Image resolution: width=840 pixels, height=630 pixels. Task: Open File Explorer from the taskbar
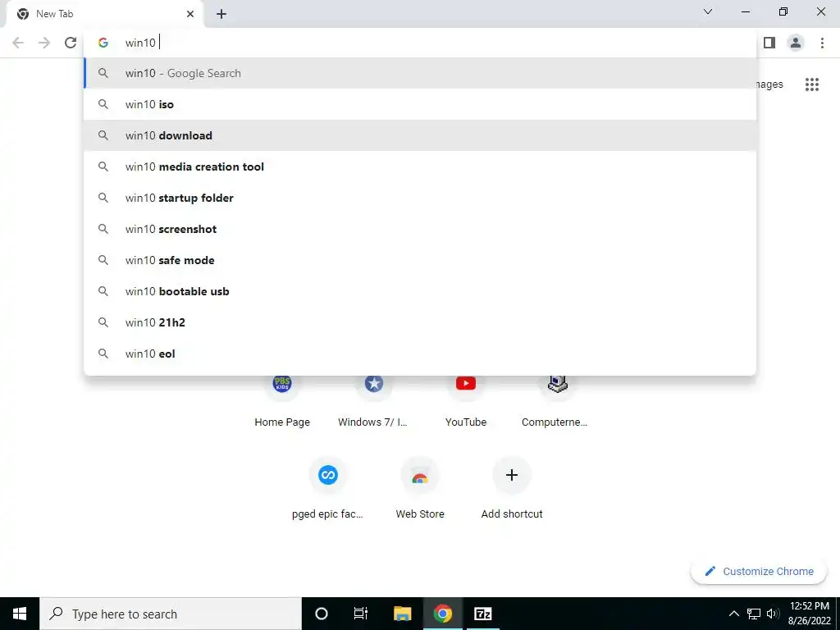point(402,614)
